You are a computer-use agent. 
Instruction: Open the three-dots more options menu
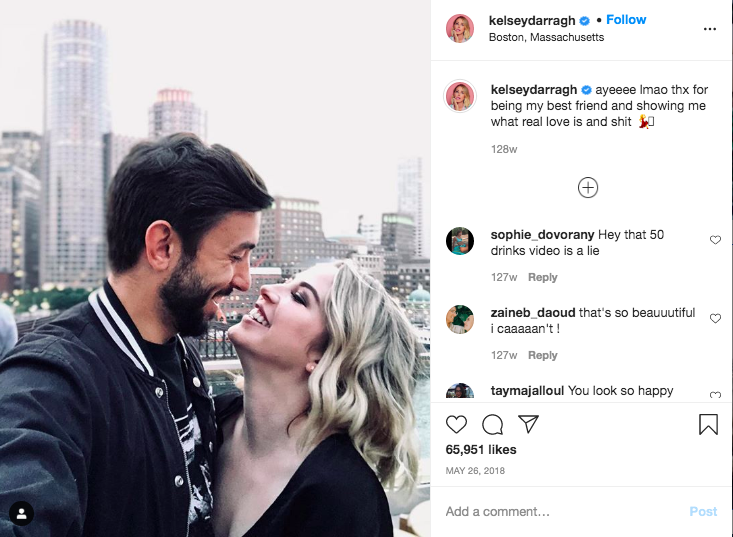pyautogui.click(x=710, y=29)
